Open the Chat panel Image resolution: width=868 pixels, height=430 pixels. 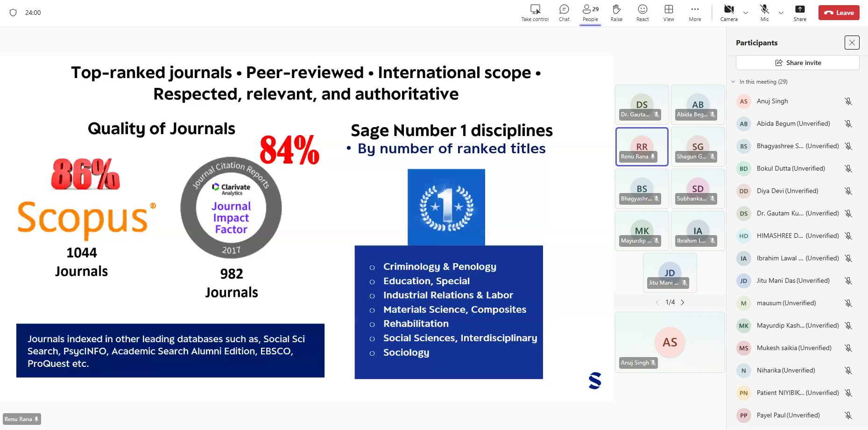[x=564, y=13]
